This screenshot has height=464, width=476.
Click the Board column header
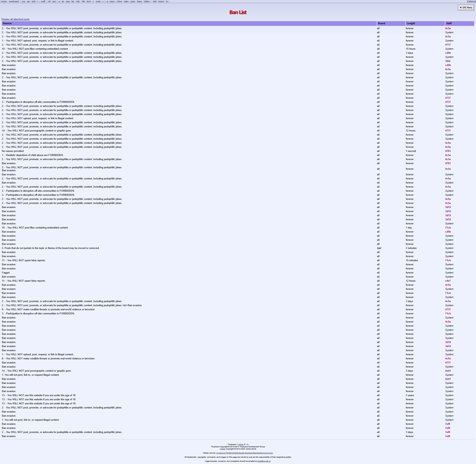pyautogui.click(x=381, y=23)
